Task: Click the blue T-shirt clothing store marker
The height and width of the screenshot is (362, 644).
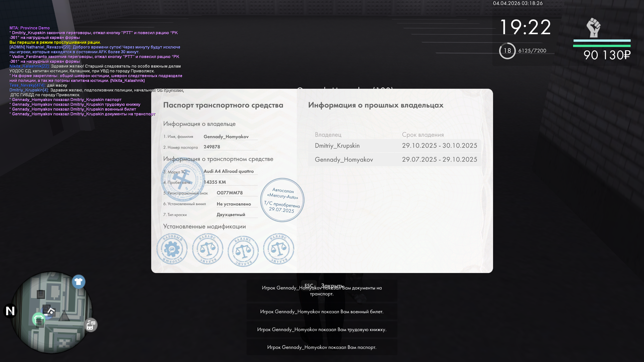Action: (x=78, y=282)
